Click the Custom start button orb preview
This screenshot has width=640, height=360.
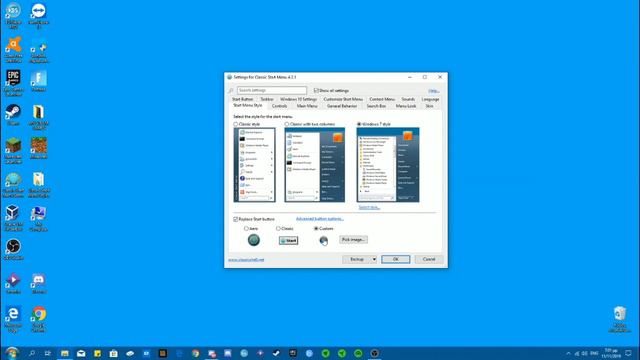(323, 240)
